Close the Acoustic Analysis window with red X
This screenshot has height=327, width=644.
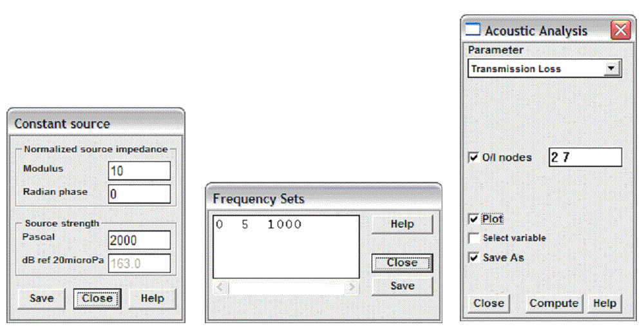620,30
